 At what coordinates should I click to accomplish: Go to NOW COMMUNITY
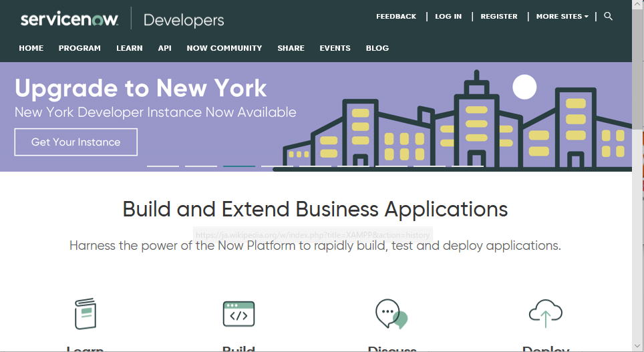(224, 48)
